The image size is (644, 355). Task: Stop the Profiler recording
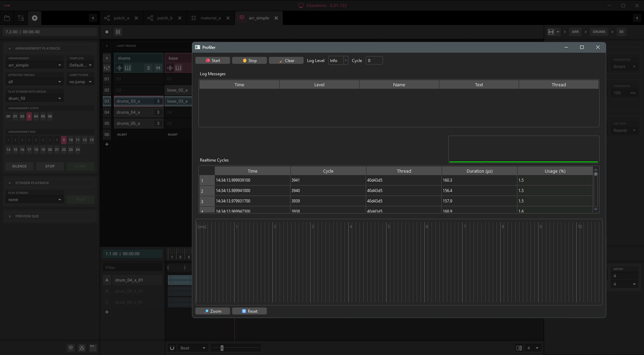click(x=249, y=61)
